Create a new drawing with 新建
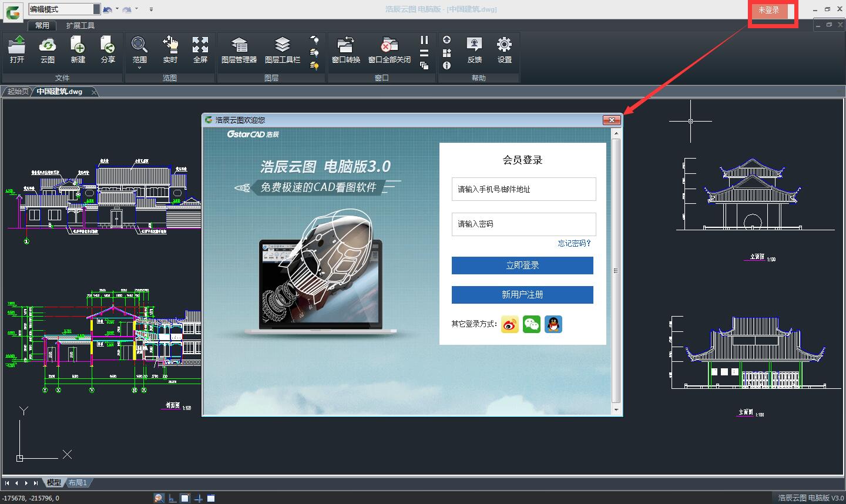 pos(78,52)
